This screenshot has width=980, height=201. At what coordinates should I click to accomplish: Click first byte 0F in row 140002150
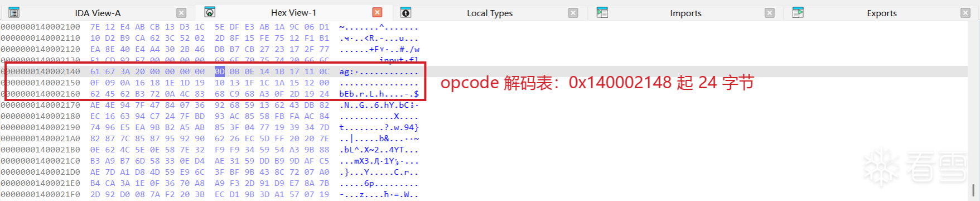point(95,83)
